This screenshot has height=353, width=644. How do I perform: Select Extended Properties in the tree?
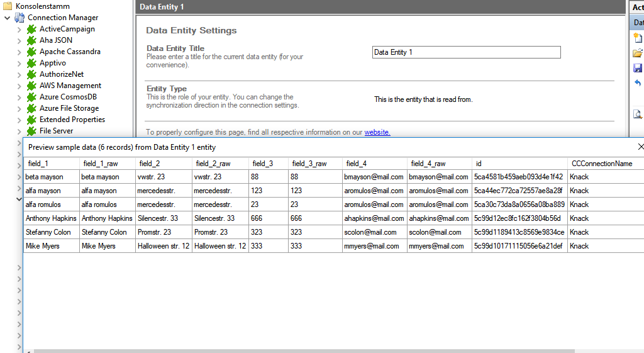tap(72, 120)
